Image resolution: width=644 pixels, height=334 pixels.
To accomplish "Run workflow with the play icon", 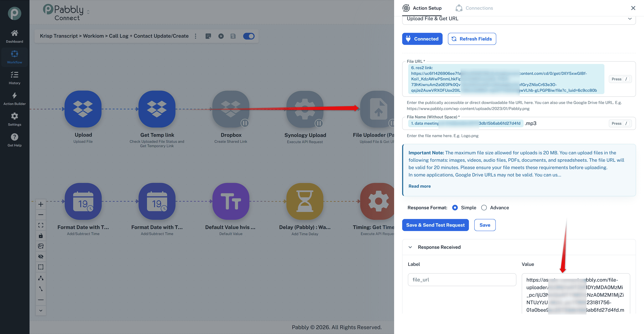I will [221, 36].
